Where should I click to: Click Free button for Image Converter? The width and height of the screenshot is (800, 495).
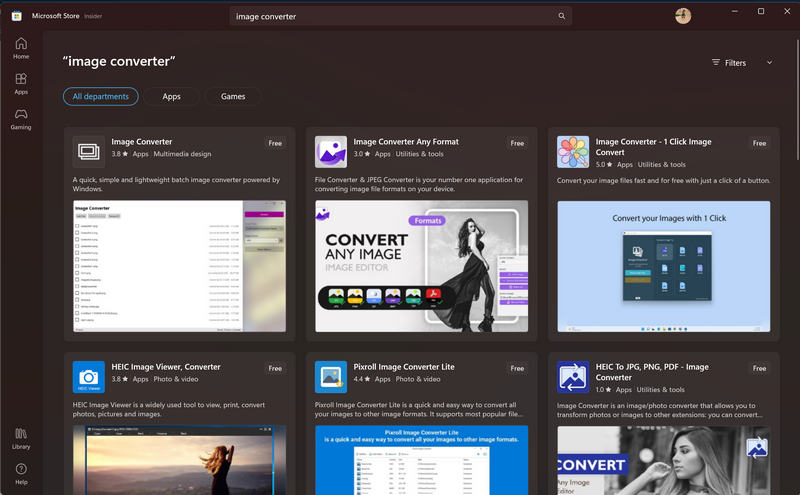pyautogui.click(x=275, y=143)
